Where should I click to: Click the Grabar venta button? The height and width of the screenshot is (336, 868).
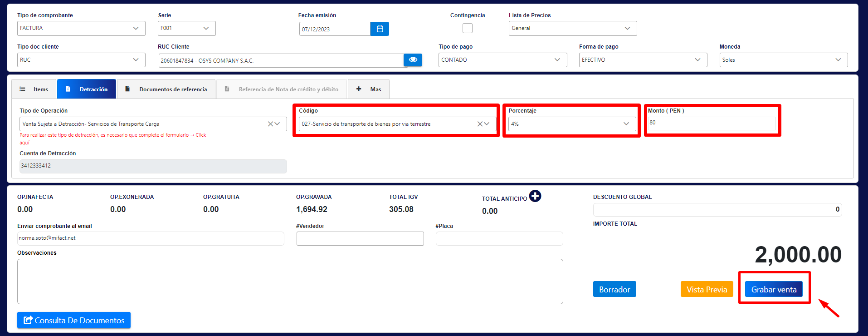click(774, 289)
